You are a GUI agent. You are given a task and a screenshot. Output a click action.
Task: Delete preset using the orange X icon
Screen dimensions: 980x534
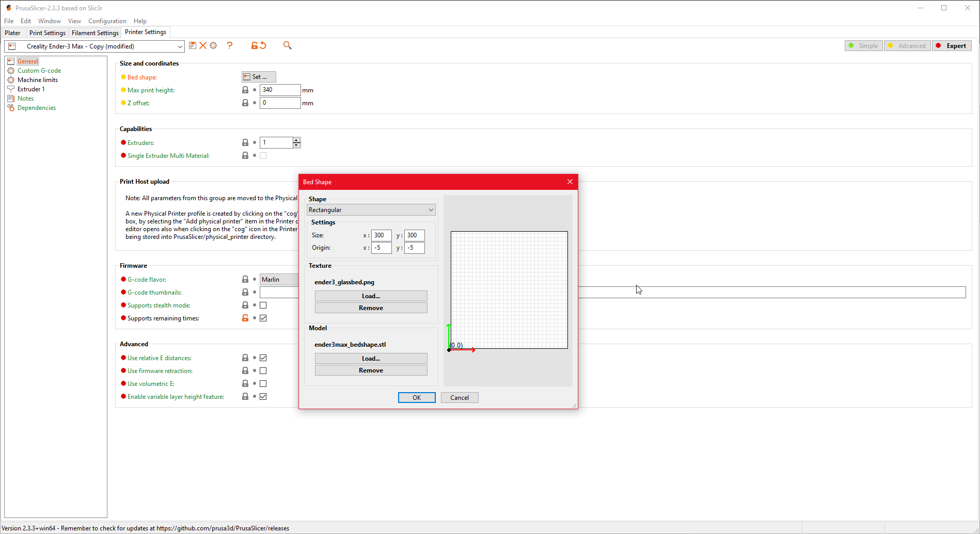tap(203, 45)
